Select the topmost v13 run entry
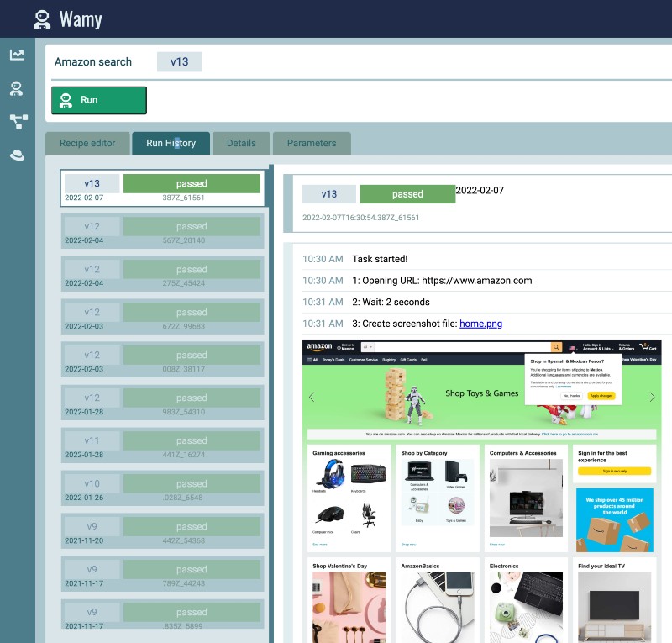 click(x=161, y=189)
